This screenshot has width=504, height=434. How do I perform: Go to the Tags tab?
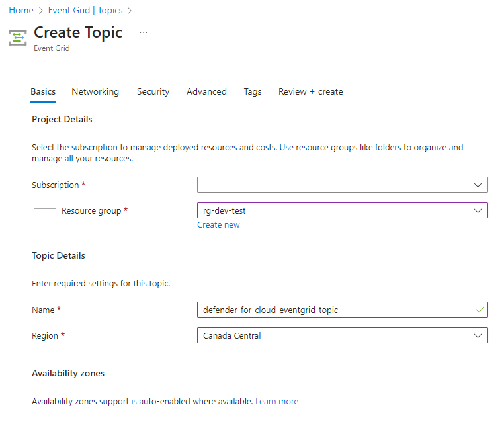point(252,91)
